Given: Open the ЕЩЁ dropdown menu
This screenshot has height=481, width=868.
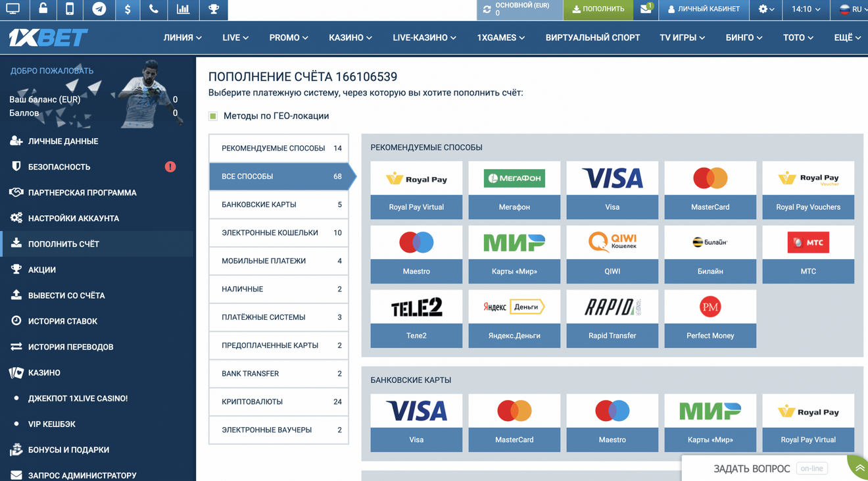Looking at the screenshot, I should (847, 38).
